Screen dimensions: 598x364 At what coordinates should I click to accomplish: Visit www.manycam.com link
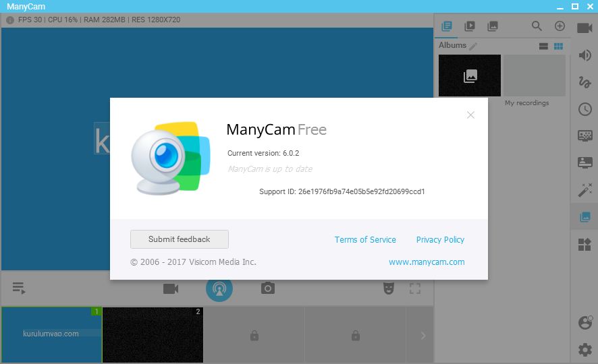point(427,262)
